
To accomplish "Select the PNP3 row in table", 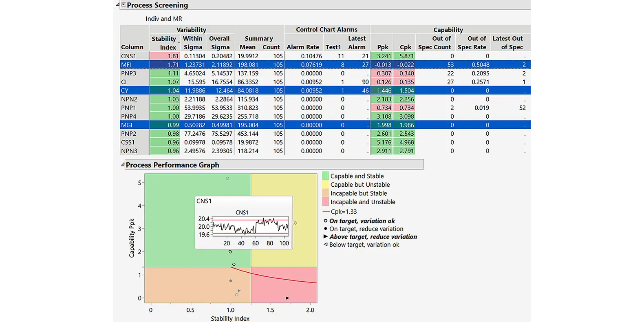I will pyautogui.click(x=128, y=73).
